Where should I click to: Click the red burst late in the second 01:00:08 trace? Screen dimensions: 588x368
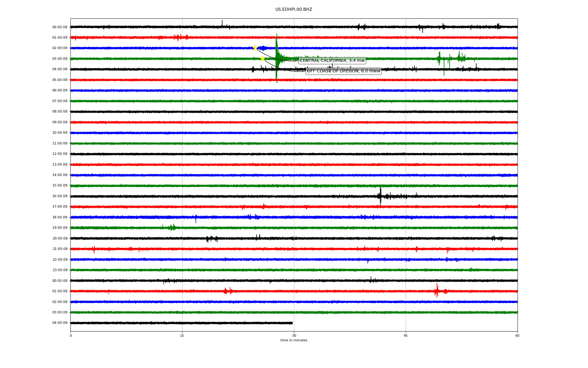click(x=437, y=290)
